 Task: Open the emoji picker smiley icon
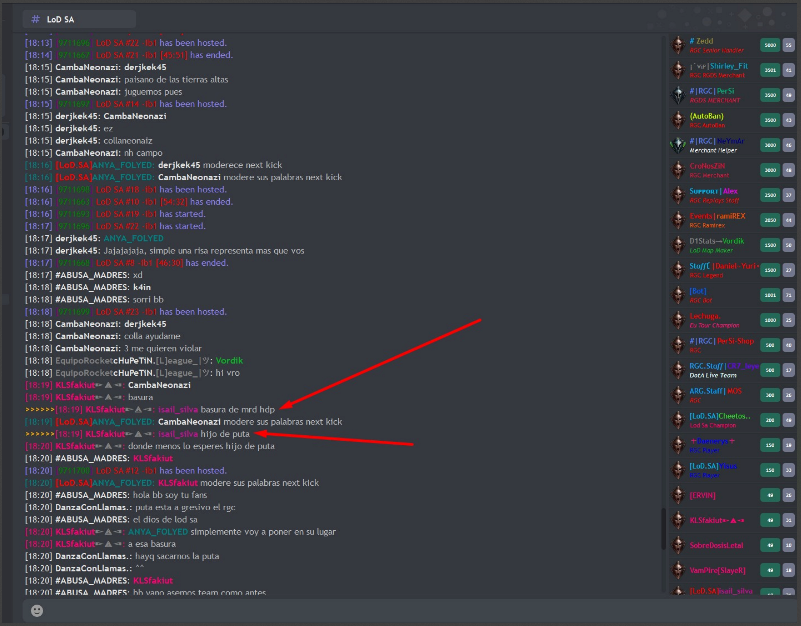point(37,610)
